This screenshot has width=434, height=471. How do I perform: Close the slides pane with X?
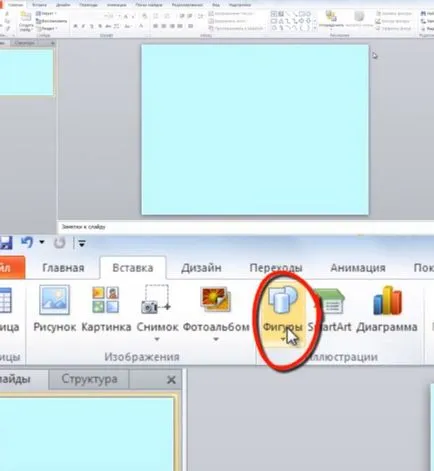(x=171, y=380)
